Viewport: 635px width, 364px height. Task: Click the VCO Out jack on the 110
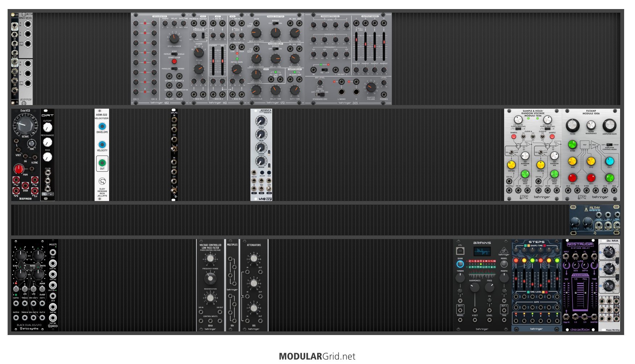coord(203,23)
